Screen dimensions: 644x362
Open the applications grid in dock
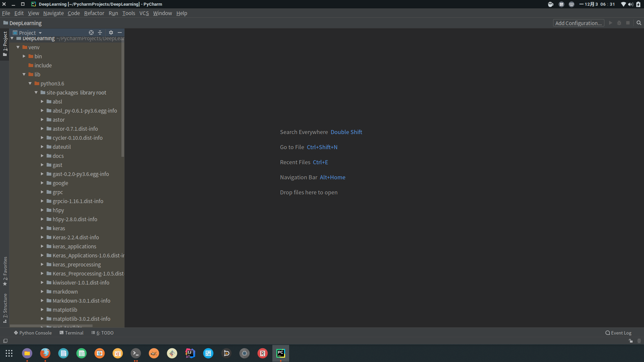coord(9,353)
